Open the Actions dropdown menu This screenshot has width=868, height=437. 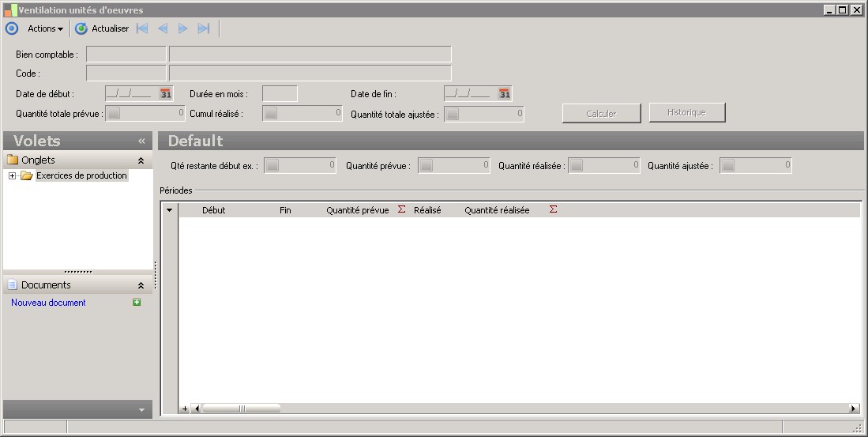pyautogui.click(x=45, y=28)
